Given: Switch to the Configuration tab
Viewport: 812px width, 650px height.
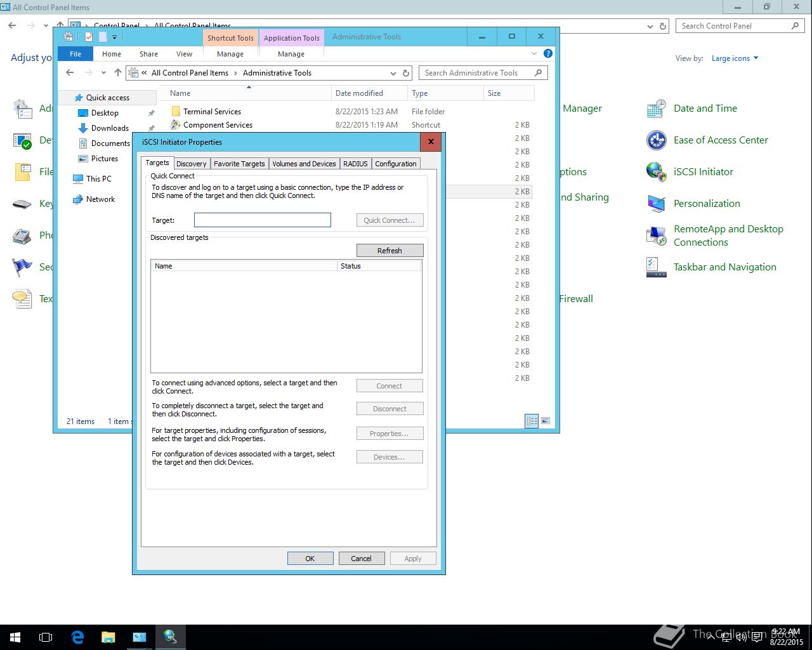Looking at the screenshot, I should coord(396,164).
